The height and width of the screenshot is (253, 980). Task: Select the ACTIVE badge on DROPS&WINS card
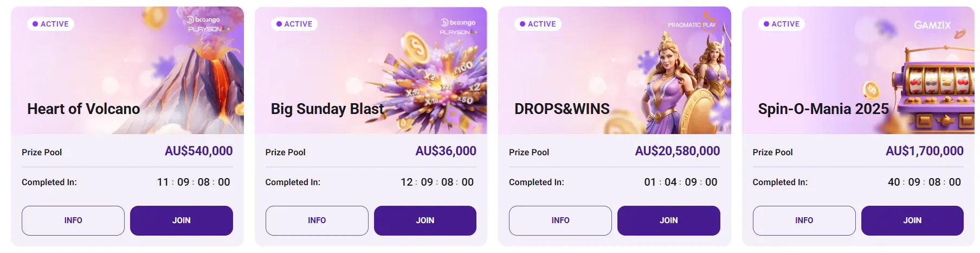tap(538, 24)
